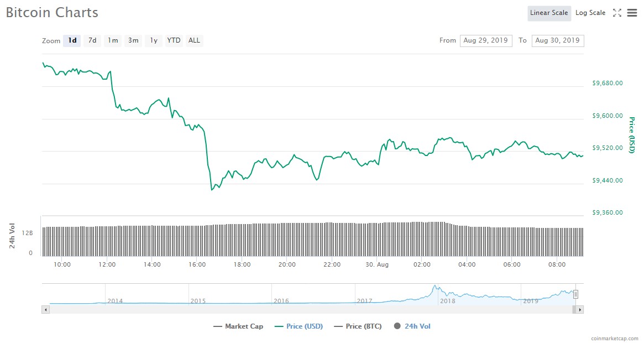This screenshot has width=644, height=343.
Task: Click the navigator range handle near 2019
Action: pyautogui.click(x=575, y=294)
